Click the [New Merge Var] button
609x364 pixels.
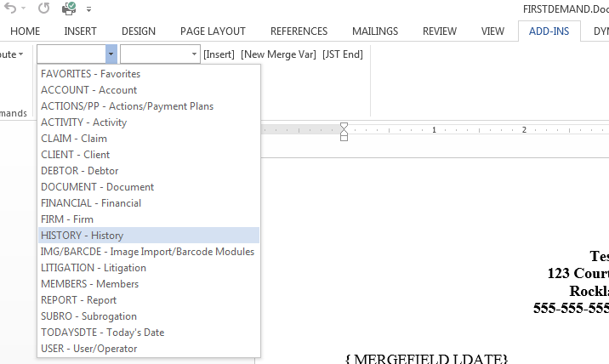(277, 54)
